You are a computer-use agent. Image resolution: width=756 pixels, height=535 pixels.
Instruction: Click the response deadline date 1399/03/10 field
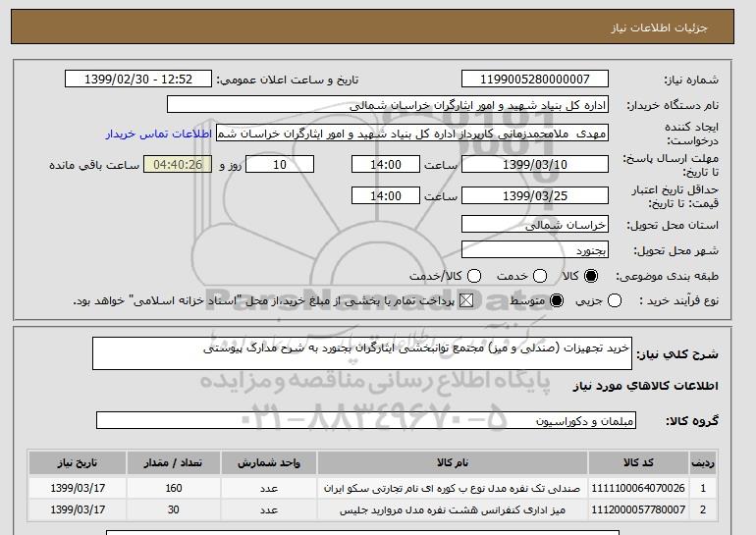click(535, 164)
